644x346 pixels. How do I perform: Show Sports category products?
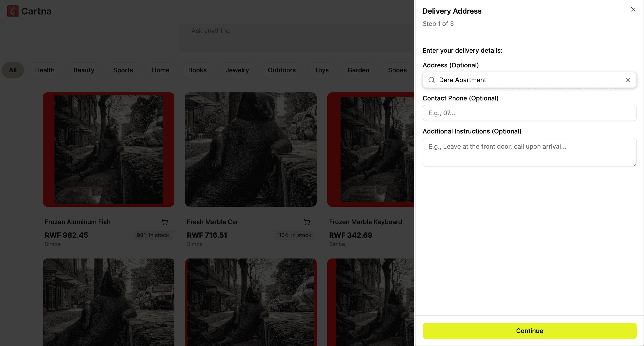[123, 70]
